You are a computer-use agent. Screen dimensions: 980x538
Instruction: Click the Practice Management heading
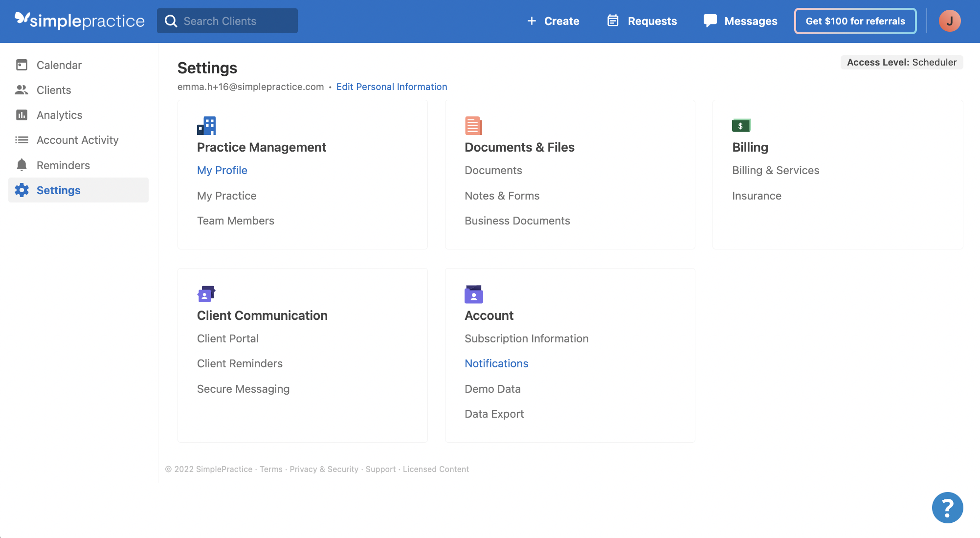(262, 147)
